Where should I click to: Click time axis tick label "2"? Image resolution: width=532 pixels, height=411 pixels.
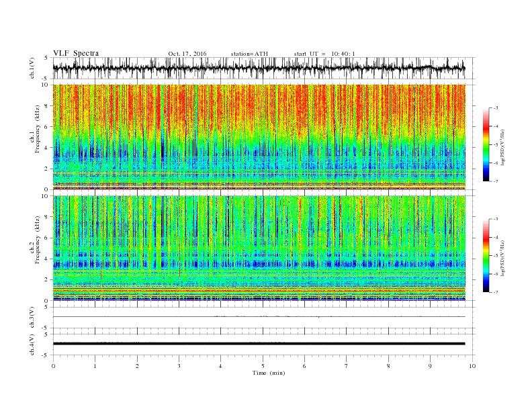pyautogui.click(x=137, y=366)
